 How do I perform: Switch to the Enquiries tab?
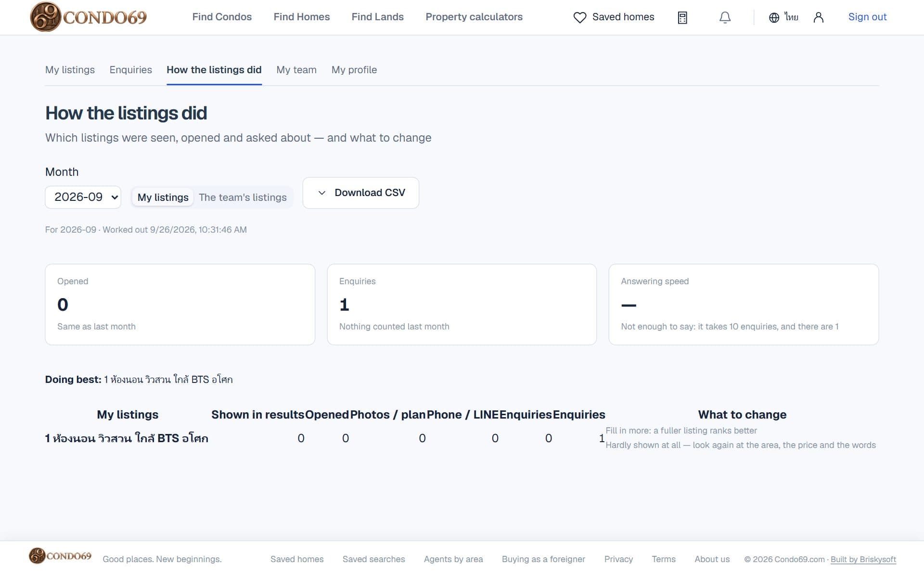pyautogui.click(x=131, y=70)
